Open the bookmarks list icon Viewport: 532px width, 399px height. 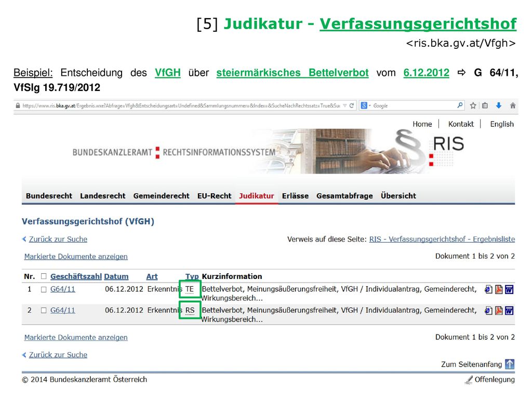coord(485,105)
